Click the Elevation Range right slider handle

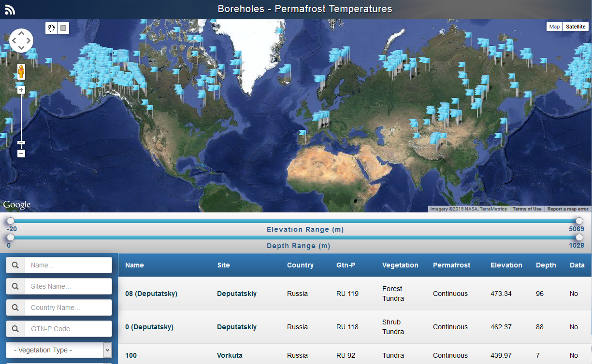coord(579,221)
